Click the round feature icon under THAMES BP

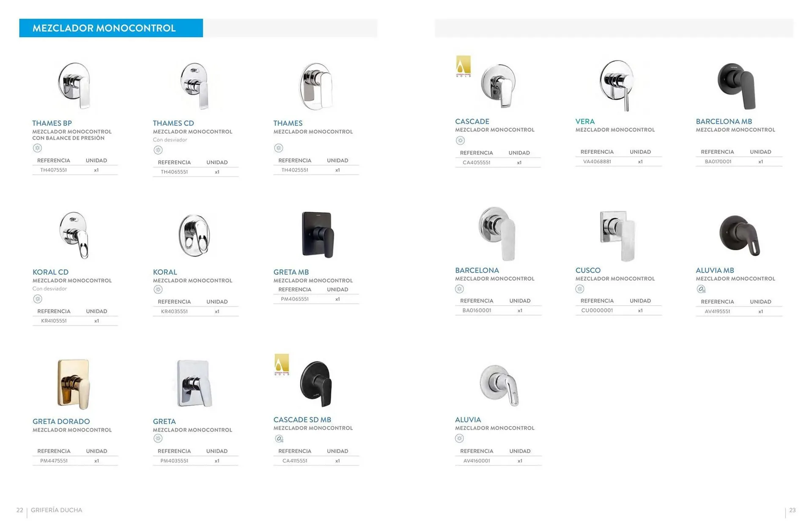point(38,148)
